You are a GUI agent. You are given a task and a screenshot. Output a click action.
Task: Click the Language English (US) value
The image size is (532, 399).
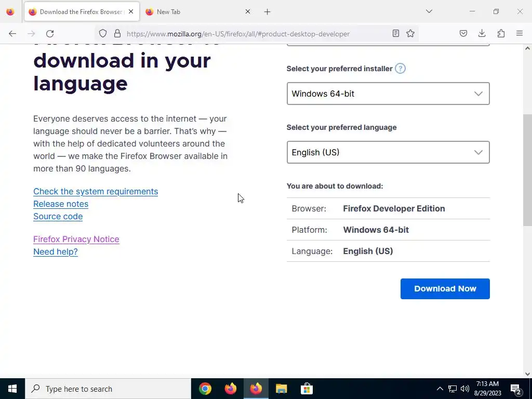tap(368, 251)
